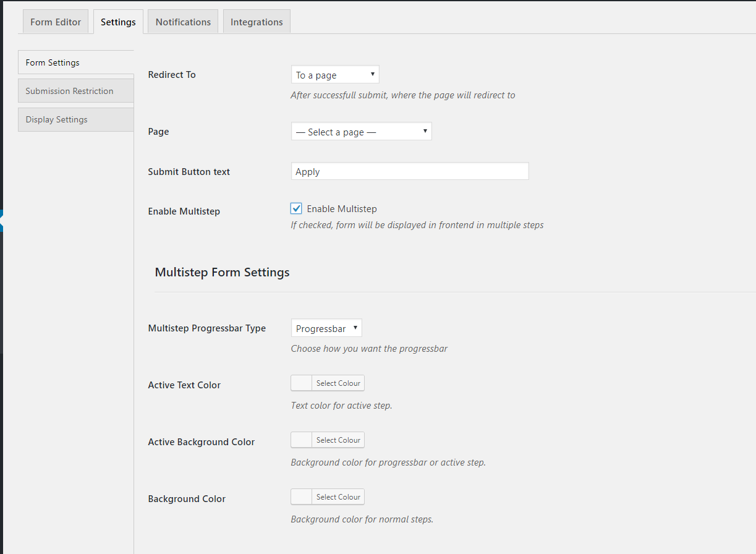Click the collapse arrow on the left edge
The height and width of the screenshot is (554, 756).
tap(2, 221)
